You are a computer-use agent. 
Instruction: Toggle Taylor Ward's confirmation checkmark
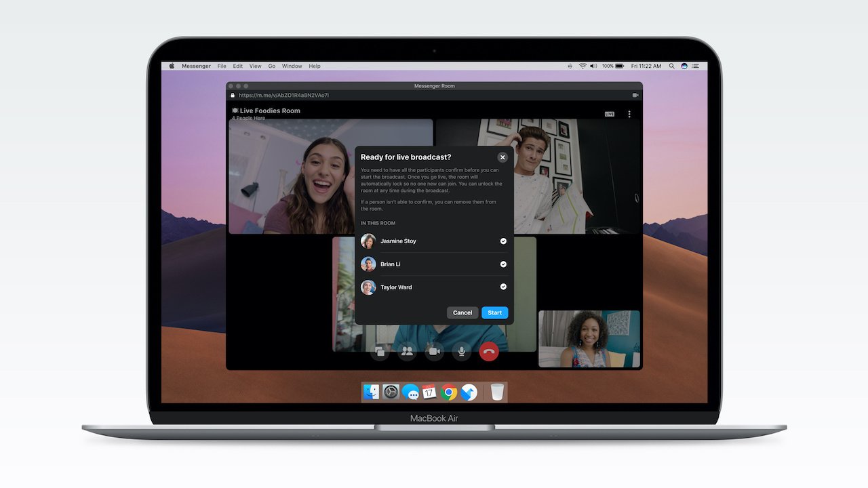503,287
